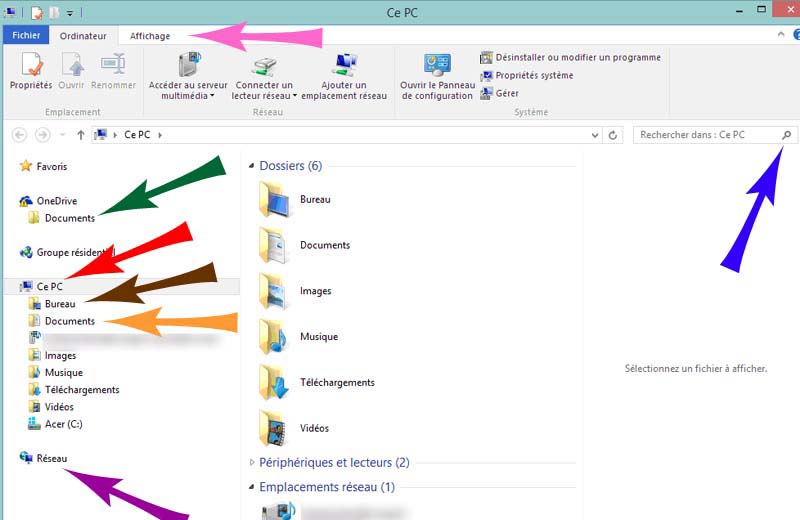Open the Fichier menu tab
800x520 pixels.
[26, 35]
